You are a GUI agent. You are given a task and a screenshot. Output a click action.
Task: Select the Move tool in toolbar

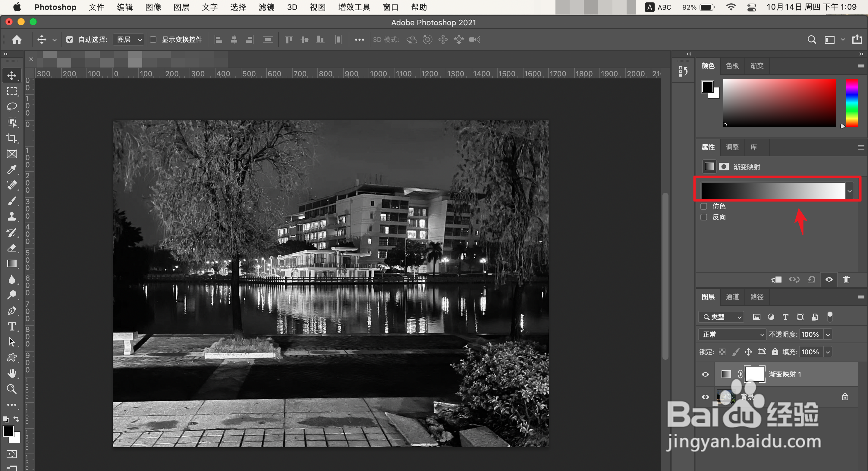[12, 75]
